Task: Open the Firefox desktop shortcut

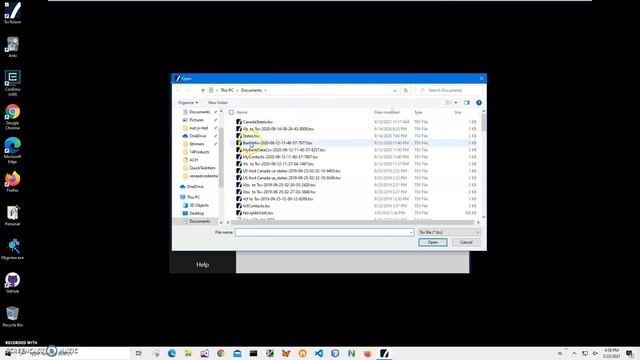Action: tap(13, 182)
